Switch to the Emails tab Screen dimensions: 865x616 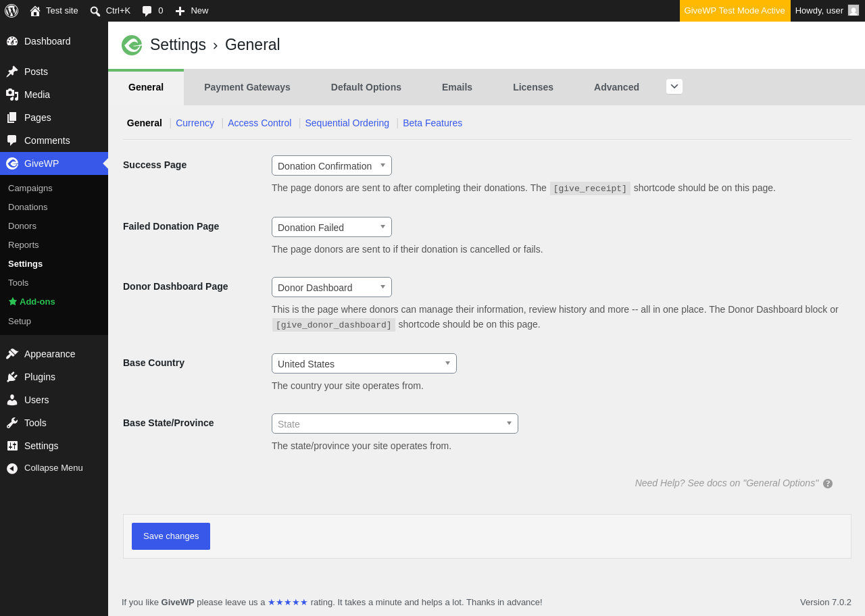coord(457,87)
